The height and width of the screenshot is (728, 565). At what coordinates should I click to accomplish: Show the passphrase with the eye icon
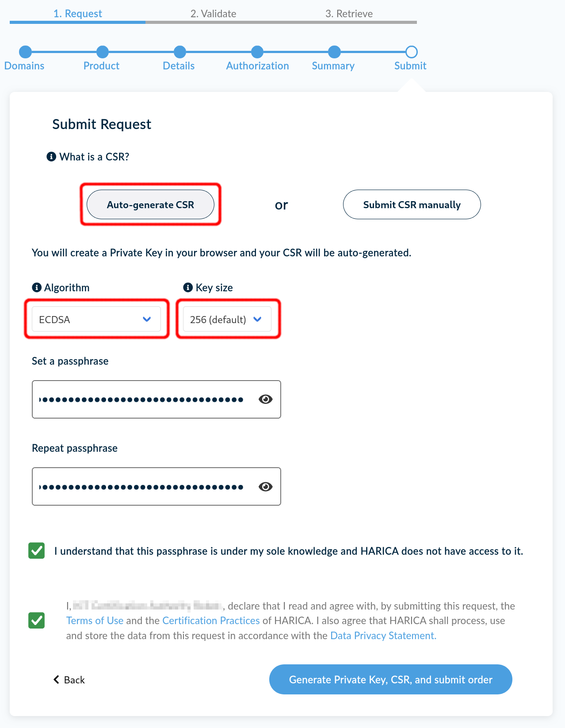pyautogui.click(x=265, y=399)
